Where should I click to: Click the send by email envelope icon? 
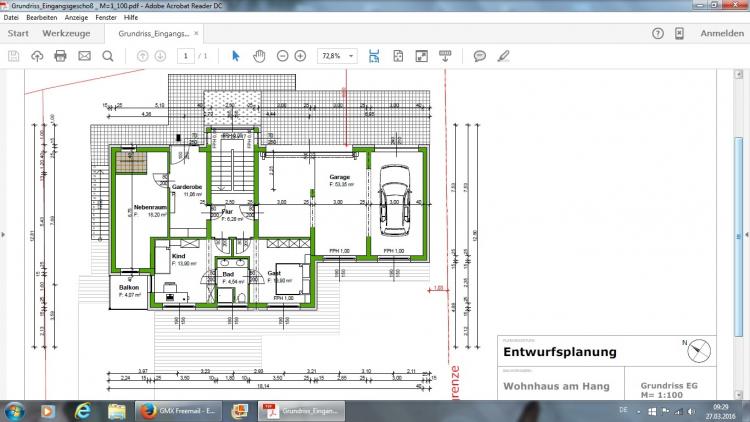point(84,56)
